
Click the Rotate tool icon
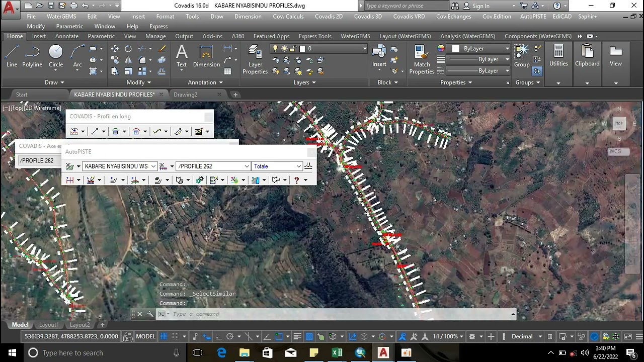(128, 49)
